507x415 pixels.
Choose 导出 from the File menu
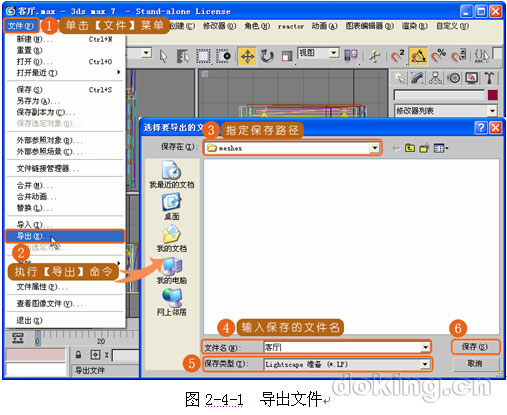(x=65, y=236)
